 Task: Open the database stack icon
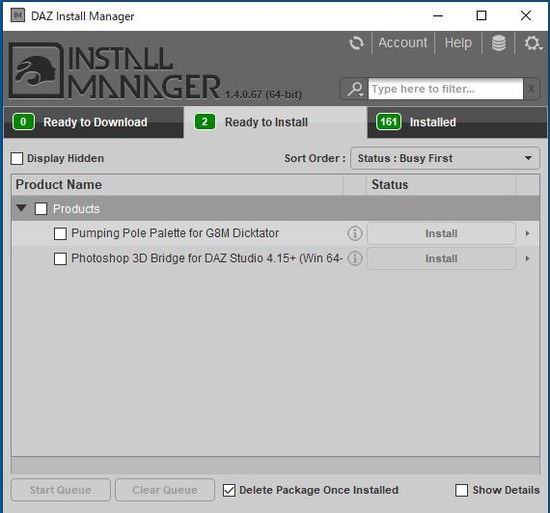click(x=498, y=43)
